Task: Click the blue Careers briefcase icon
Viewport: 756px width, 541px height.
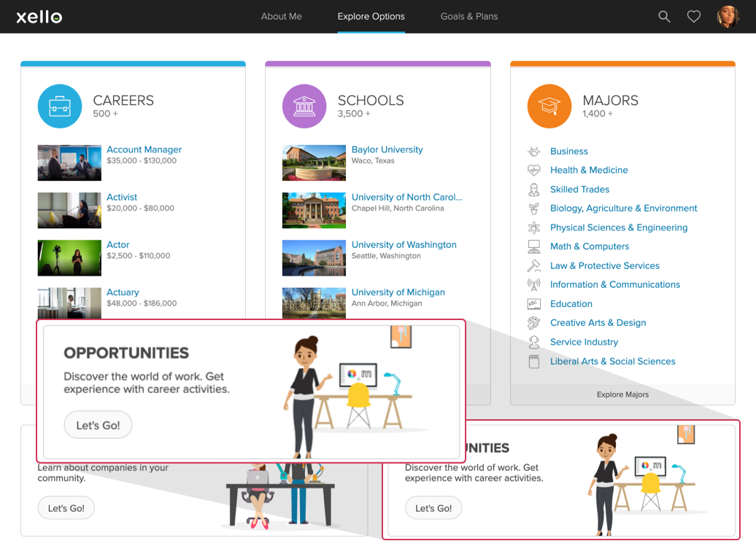Action: 60,106
